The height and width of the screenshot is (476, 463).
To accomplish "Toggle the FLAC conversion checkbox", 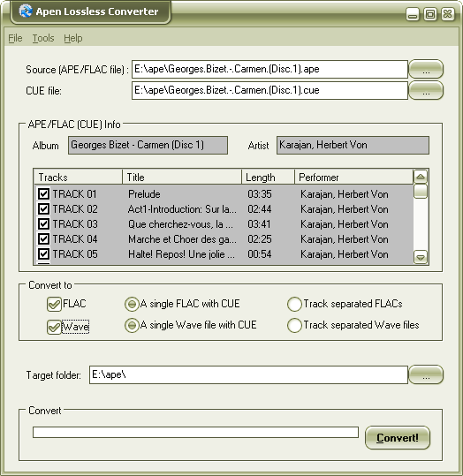I will pyautogui.click(x=55, y=304).
